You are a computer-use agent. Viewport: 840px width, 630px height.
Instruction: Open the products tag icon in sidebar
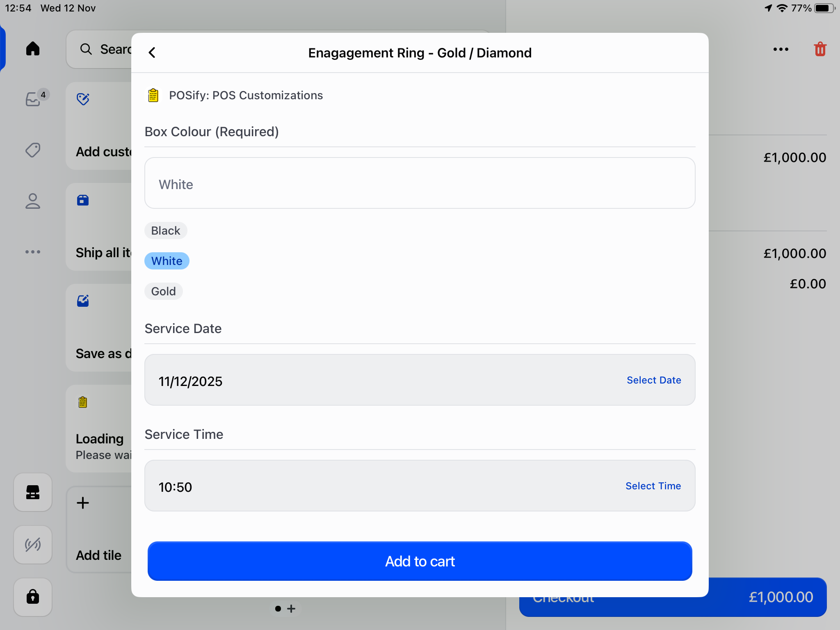(33, 150)
